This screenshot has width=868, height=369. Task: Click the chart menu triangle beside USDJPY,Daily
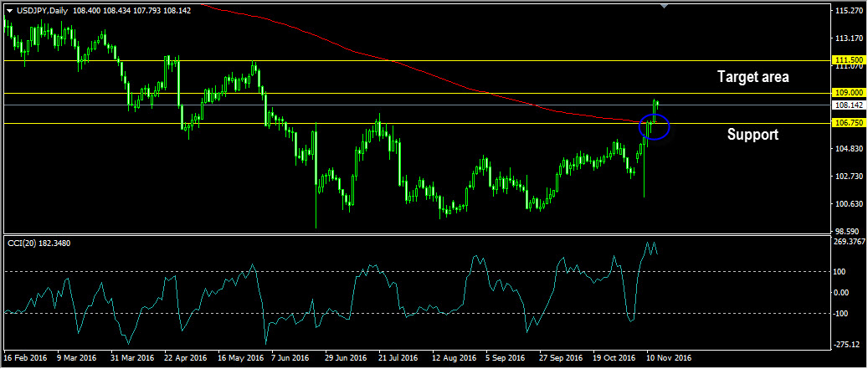coord(9,11)
